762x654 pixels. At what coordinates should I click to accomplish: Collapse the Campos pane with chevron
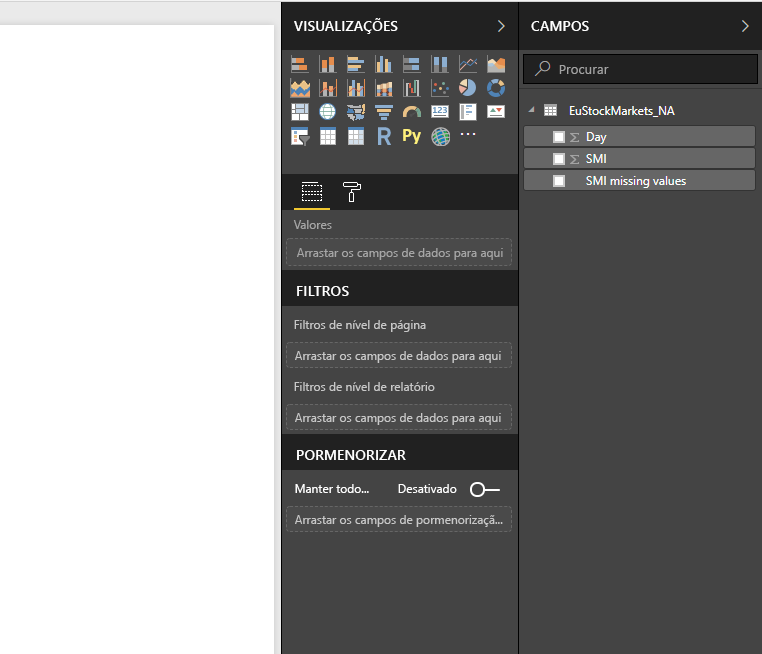tap(745, 26)
